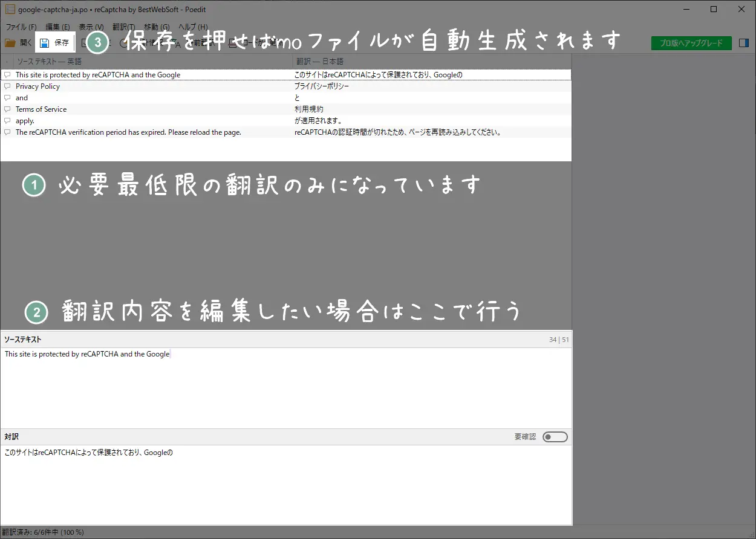Image resolution: width=756 pixels, height=539 pixels.
Task: Click into the 対訳 translation text field
Action: [x=284, y=483]
